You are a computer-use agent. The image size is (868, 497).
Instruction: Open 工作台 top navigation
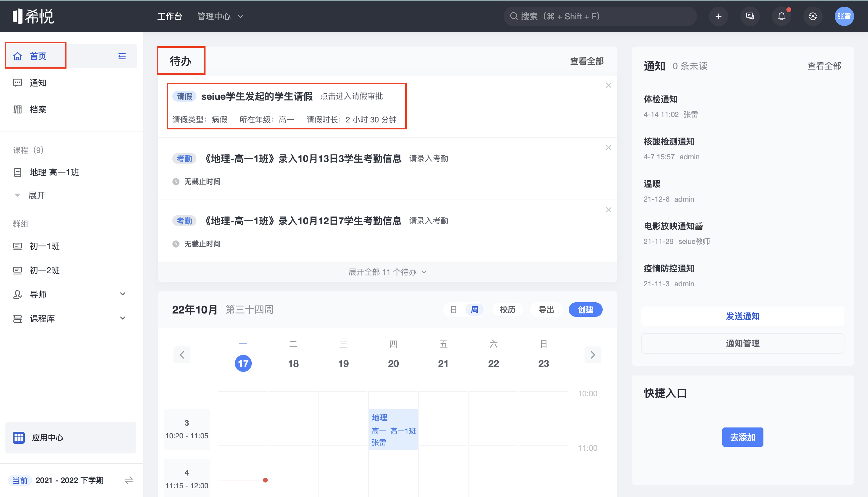coord(170,16)
